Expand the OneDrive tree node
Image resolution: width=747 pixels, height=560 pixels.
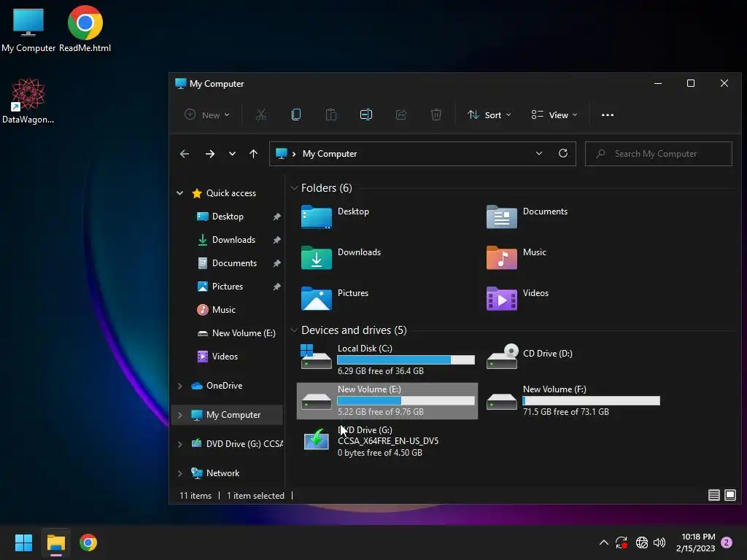pos(179,386)
